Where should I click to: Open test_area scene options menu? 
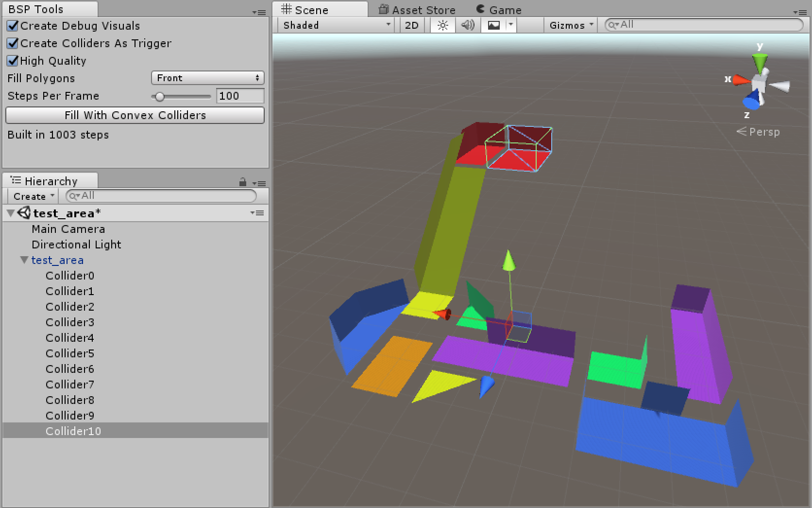click(x=257, y=213)
